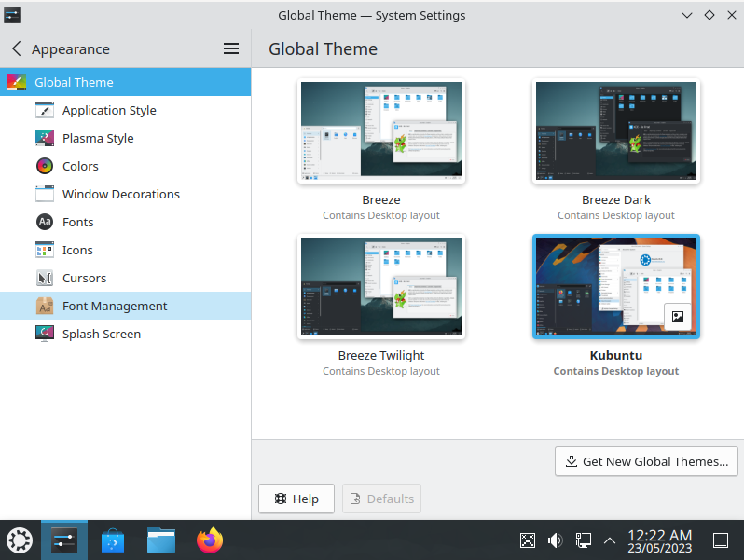744x560 pixels.
Task: Click the Font Management package icon
Action: click(45, 306)
